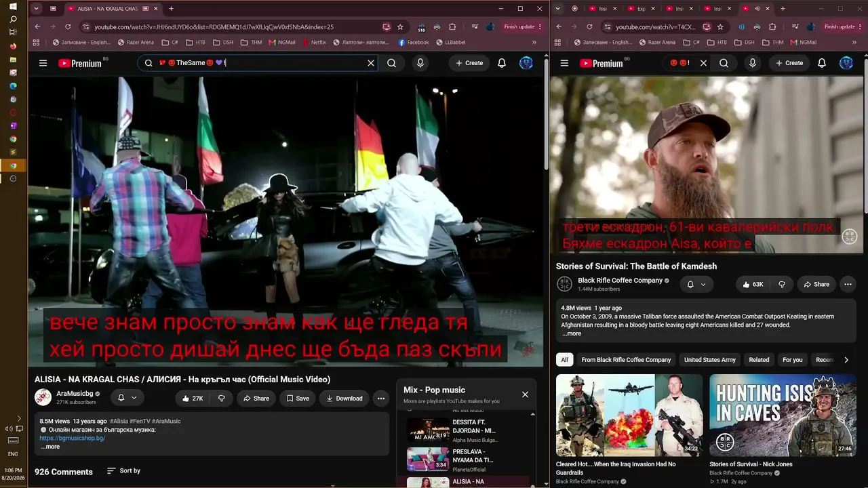The width and height of the screenshot is (868, 488).
Task: Clear the search box in right YouTube window
Action: coord(703,63)
